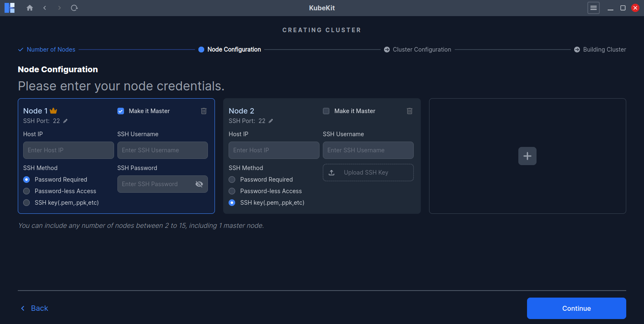Click Node 1's Host IP input field
Viewport: 644px width, 324px height.
click(x=68, y=150)
